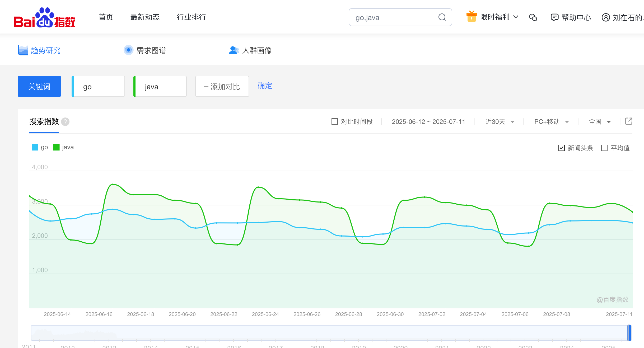Click the 2025-06-24 axis label
The height and width of the screenshot is (348, 644).
coord(265,314)
